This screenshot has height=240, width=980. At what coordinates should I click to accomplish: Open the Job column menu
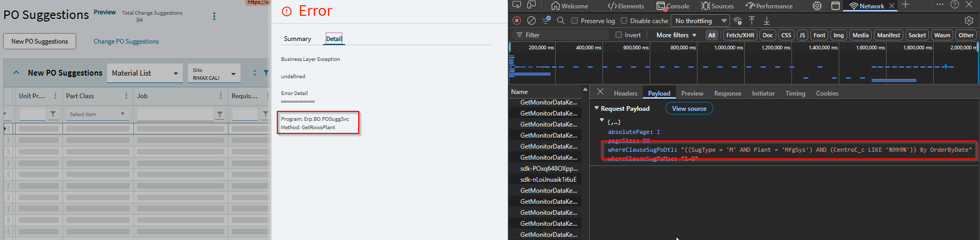point(221,96)
